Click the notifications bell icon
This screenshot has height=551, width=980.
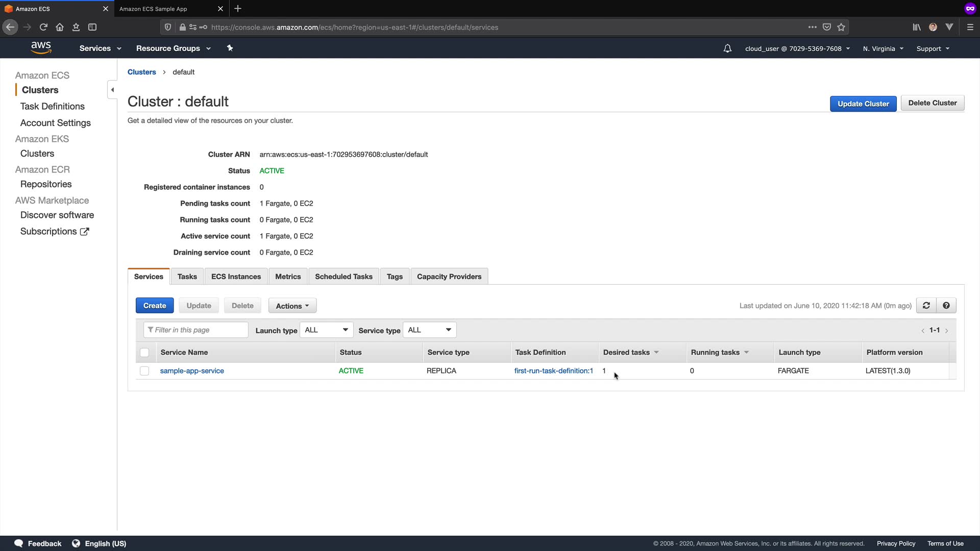pyautogui.click(x=727, y=48)
